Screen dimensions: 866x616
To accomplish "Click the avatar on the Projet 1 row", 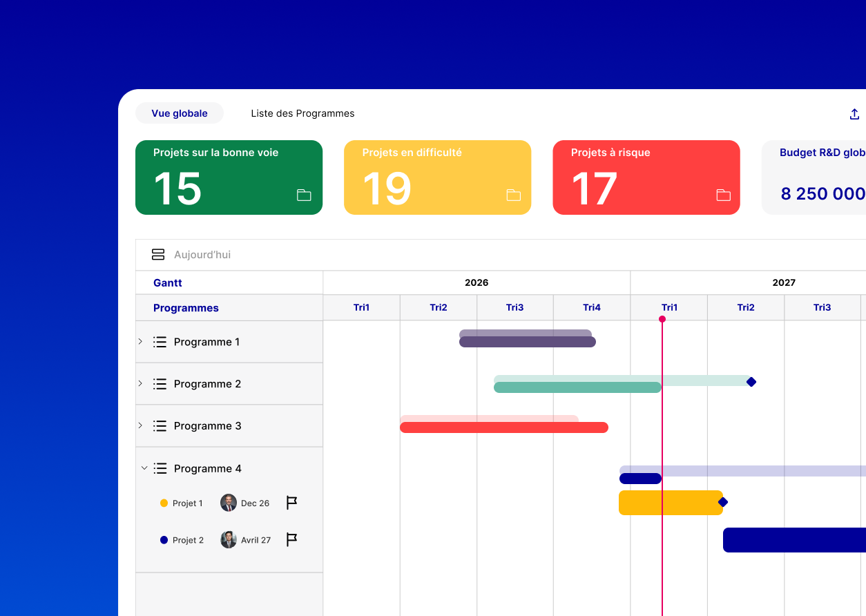I will point(229,503).
